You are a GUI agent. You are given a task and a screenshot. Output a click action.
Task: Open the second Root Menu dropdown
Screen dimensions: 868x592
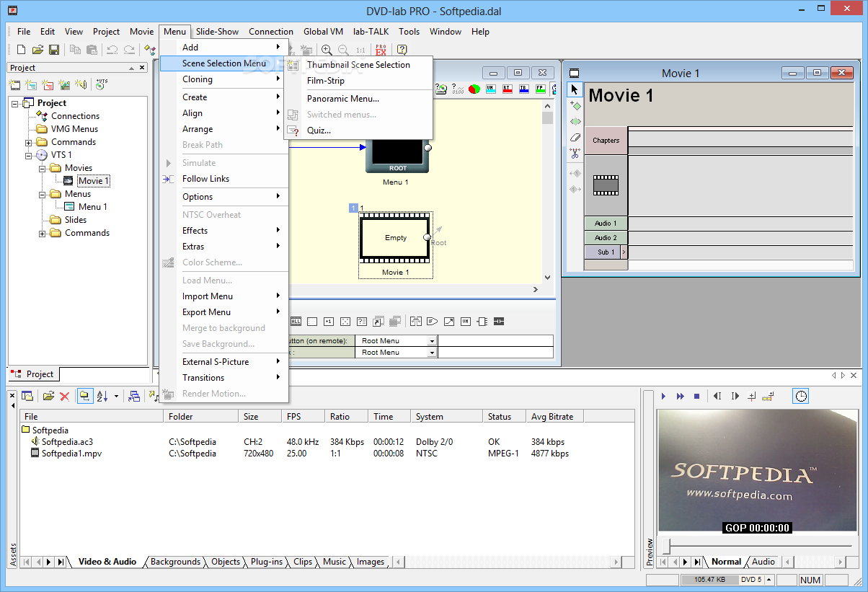(432, 353)
